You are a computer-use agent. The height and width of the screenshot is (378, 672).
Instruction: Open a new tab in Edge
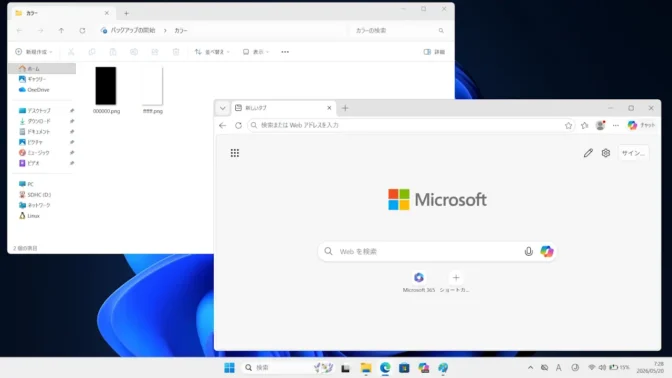click(x=345, y=108)
